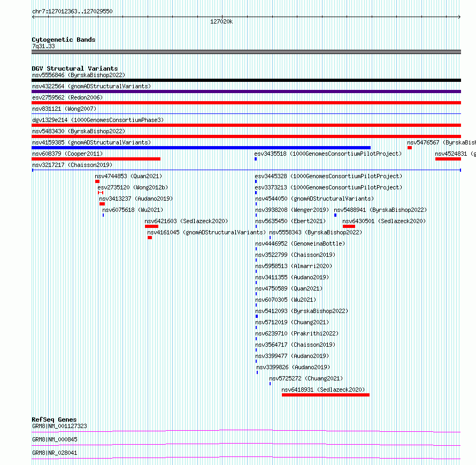Click nsv5412093 (ByrskaBishop2022) label
The width and height of the screenshot is (476, 465).
[x=302, y=311]
